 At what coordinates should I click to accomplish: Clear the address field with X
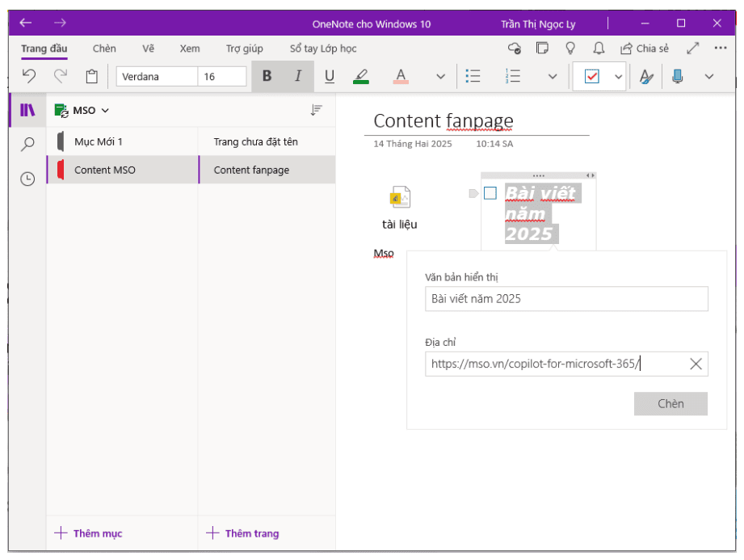696,364
